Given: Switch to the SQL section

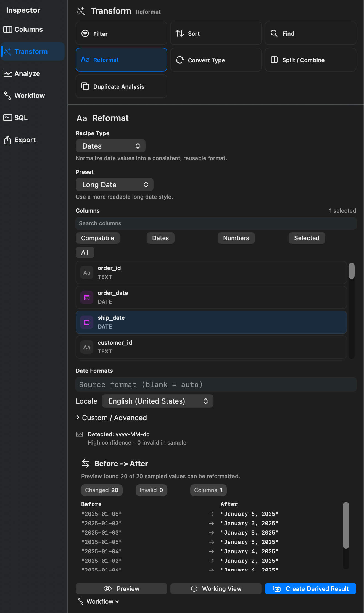Looking at the screenshot, I should pos(33,118).
